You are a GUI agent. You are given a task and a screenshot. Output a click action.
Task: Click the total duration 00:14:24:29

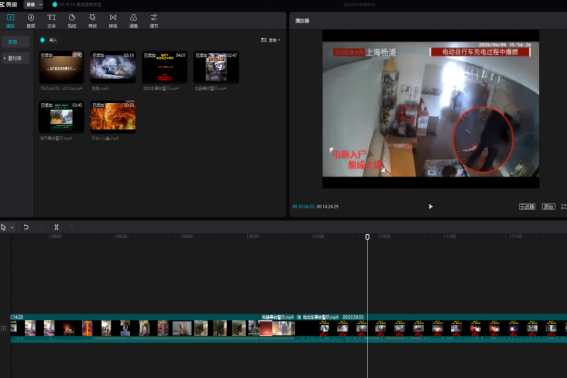coord(327,207)
